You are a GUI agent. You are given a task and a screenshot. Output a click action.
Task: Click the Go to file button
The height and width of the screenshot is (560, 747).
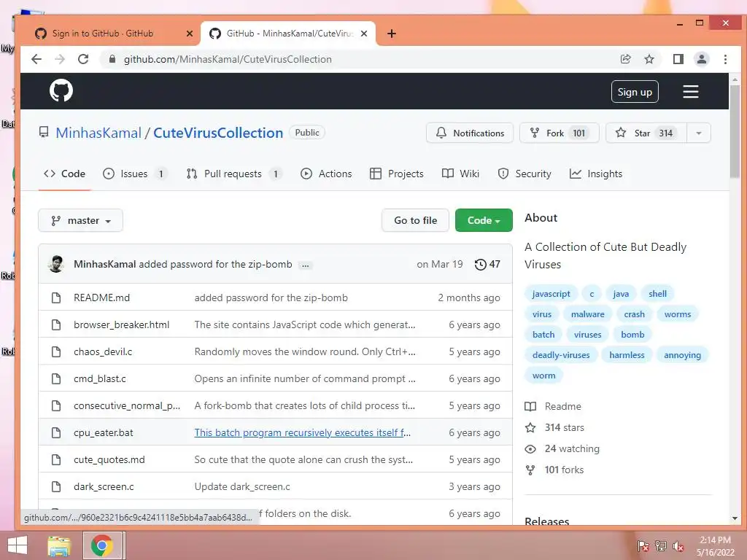415,220
